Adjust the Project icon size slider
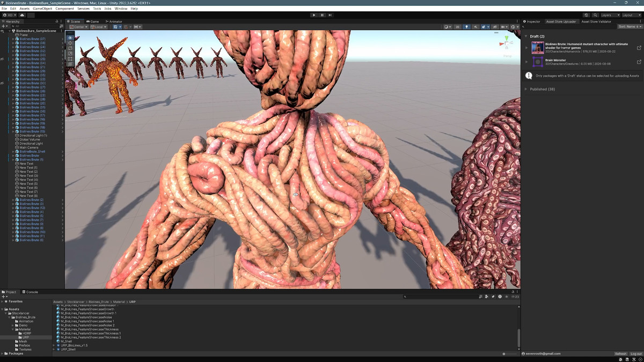Image resolution: width=644 pixels, height=362 pixels. [x=511, y=354]
